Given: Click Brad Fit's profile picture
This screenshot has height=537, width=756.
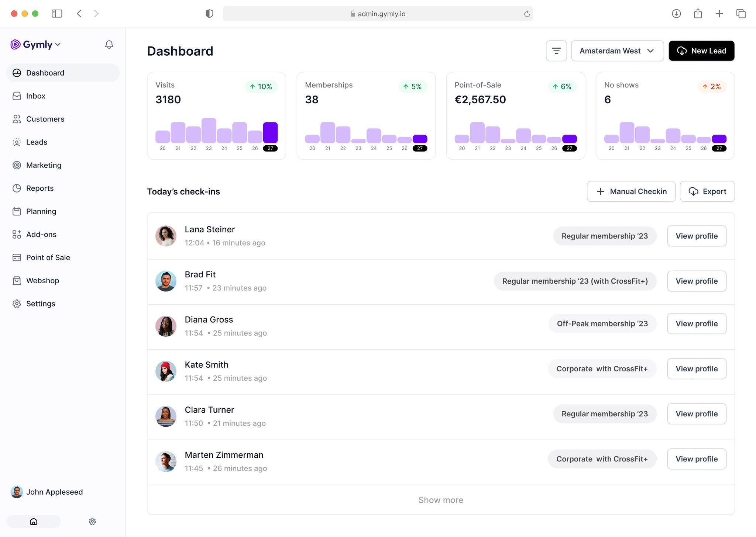Looking at the screenshot, I should (x=166, y=281).
